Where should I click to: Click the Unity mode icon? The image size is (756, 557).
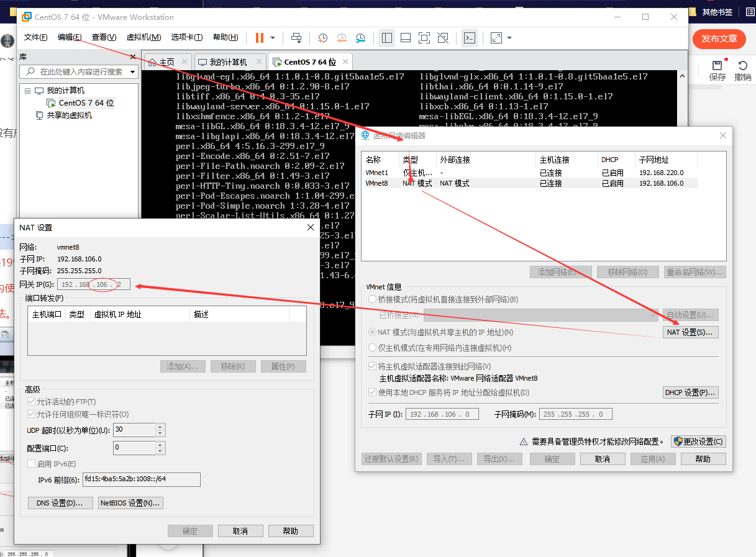tap(443, 38)
